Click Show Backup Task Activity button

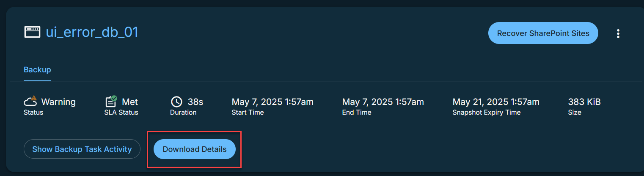[82, 149]
